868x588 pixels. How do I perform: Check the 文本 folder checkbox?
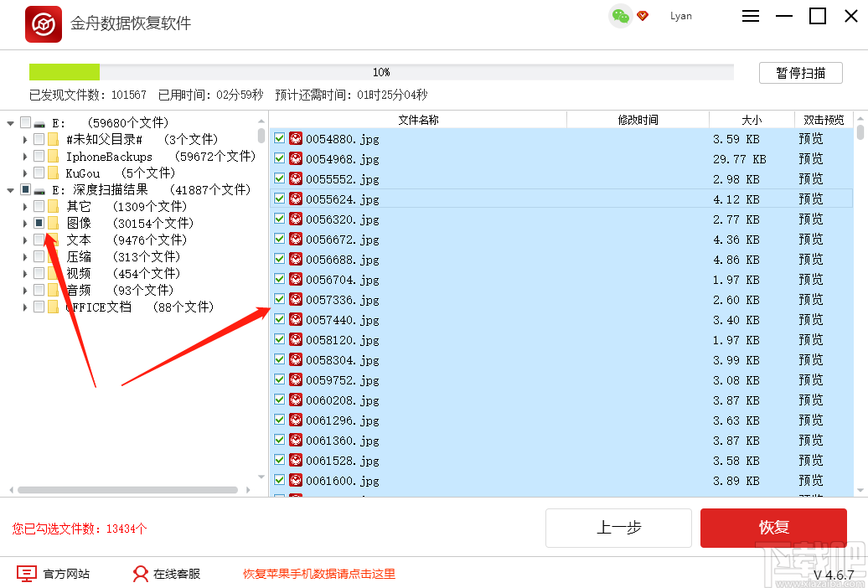pyautogui.click(x=39, y=240)
